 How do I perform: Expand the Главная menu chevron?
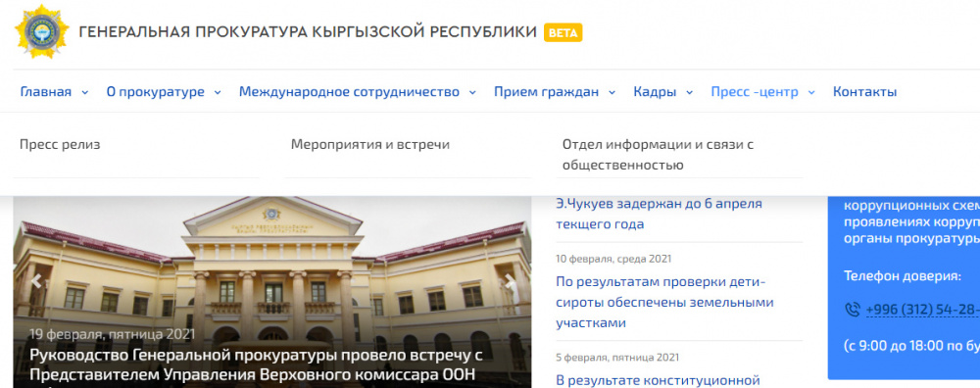pyautogui.click(x=85, y=92)
